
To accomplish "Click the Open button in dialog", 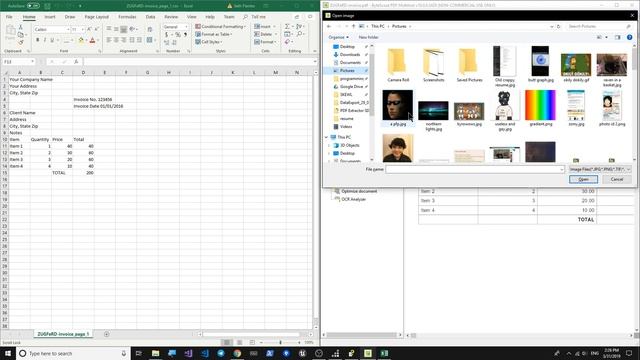I will [583, 179].
